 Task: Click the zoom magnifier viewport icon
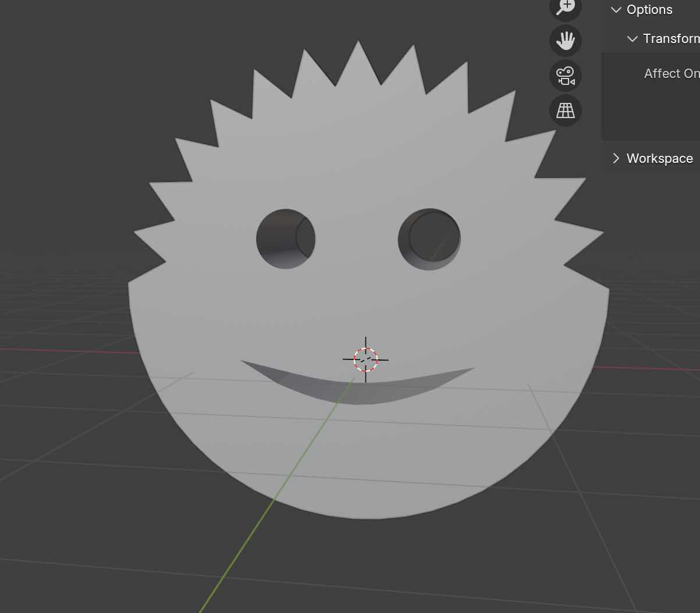[x=565, y=7]
